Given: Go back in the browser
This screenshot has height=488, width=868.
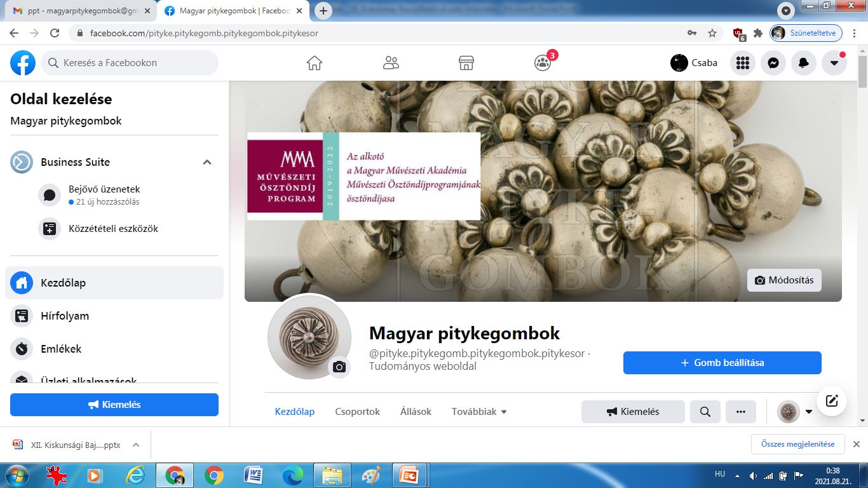Looking at the screenshot, I should [x=14, y=33].
